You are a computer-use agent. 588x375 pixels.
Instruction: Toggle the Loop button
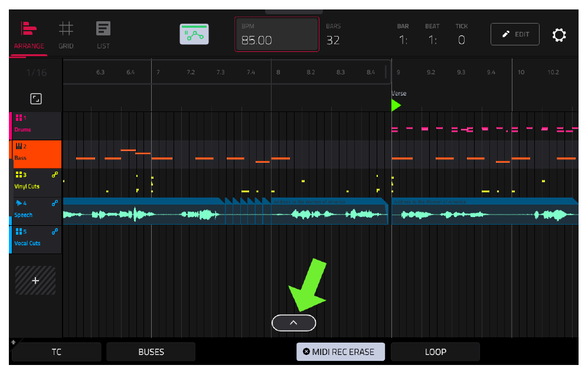(435, 352)
